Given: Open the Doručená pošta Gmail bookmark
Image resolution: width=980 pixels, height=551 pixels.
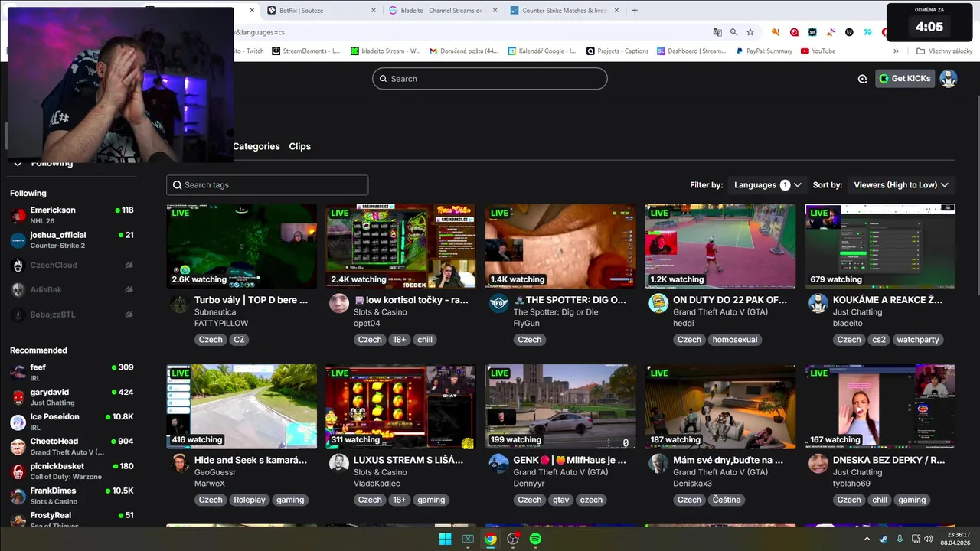Looking at the screenshot, I should pyautogui.click(x=463, y=51).
